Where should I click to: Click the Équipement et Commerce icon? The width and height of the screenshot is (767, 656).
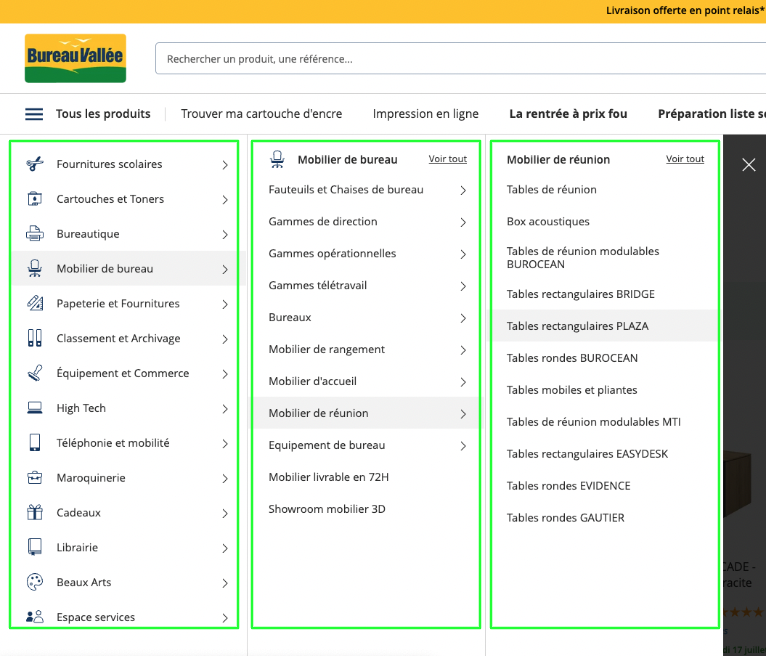tap(35, 373)
